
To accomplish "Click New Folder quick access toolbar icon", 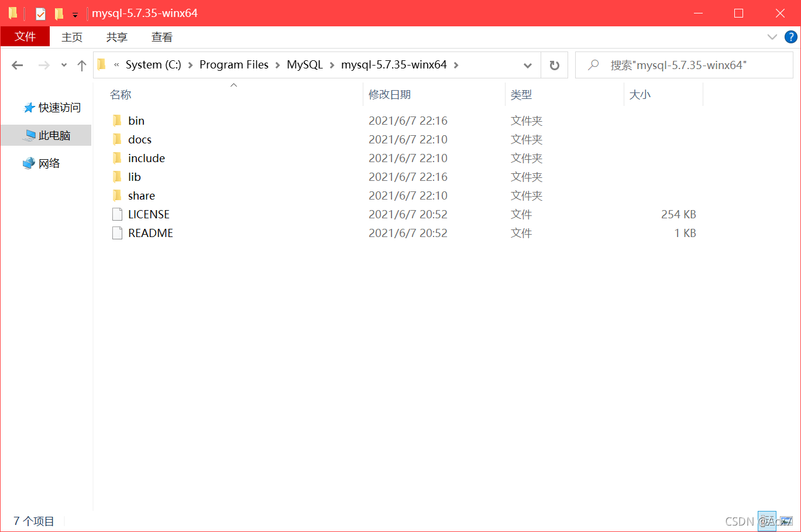I will (59, 13).
